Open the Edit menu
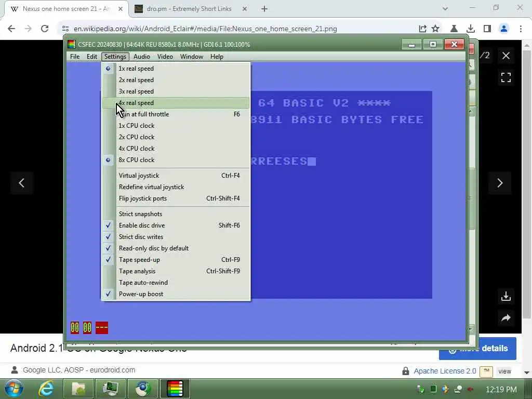 (91, 57)
